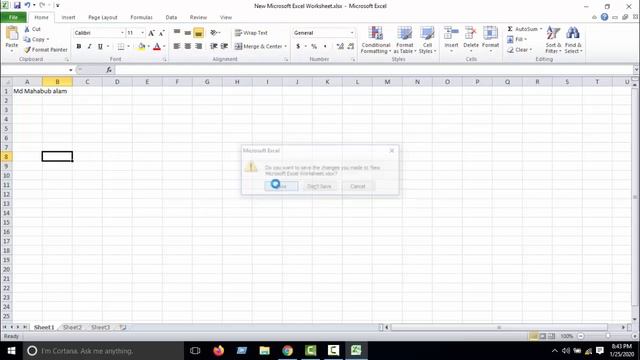Screen dimensions: 640x360
Task: Switch to Page Layout view in status bar
Action: (542, 336)
